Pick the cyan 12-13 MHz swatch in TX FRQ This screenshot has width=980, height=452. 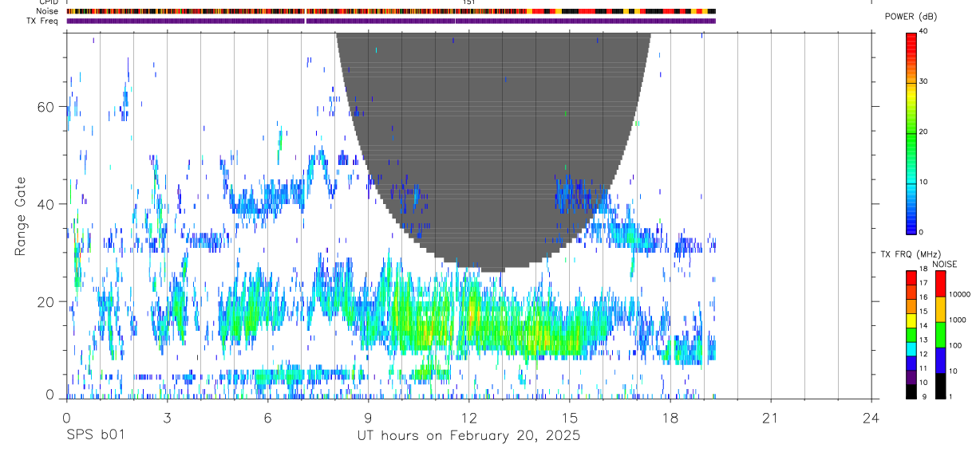pyautogui.click(x=911, y=349)
